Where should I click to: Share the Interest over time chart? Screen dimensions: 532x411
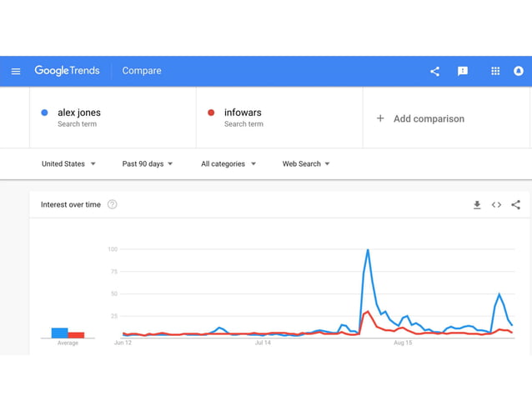tap(515, 205)
